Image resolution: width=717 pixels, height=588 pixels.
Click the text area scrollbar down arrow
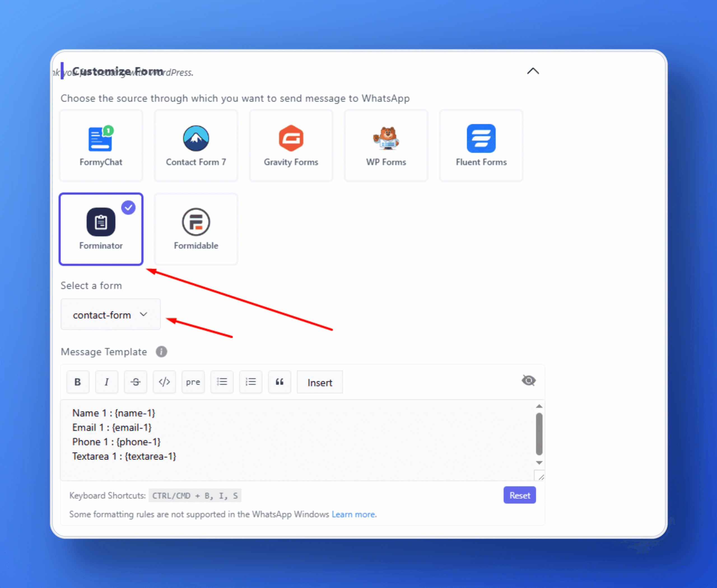click(539, 463)
